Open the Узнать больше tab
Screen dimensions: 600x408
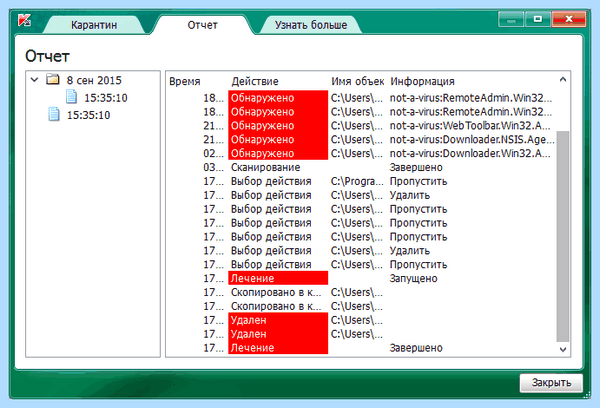[x=311, y=25]
